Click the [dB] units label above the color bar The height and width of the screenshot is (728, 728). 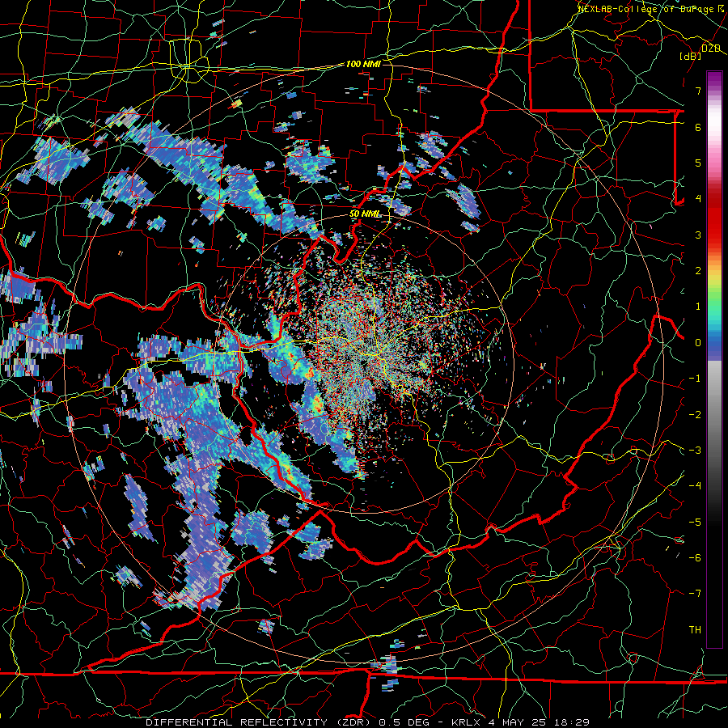[x=691, y=56]
